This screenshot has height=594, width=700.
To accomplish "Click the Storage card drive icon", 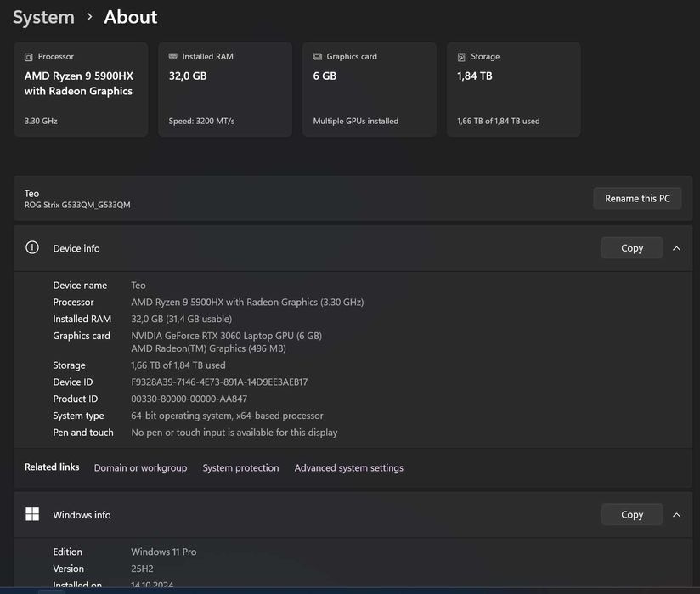I will click(461, 57).
